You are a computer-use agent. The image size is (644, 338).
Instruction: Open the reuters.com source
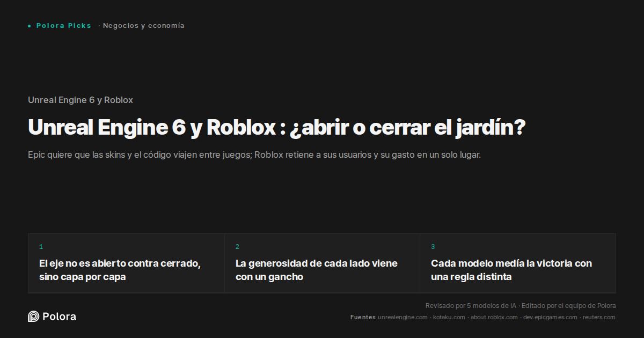pos(599,318)
